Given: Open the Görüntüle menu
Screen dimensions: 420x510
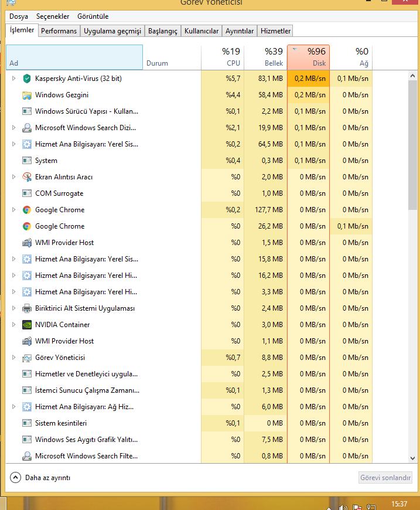Looking at the screenshot, I should (x=93, y=16).
